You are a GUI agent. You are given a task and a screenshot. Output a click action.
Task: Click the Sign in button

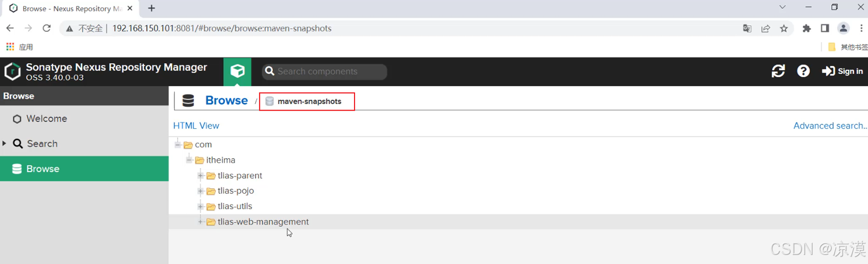pos(842,71)
